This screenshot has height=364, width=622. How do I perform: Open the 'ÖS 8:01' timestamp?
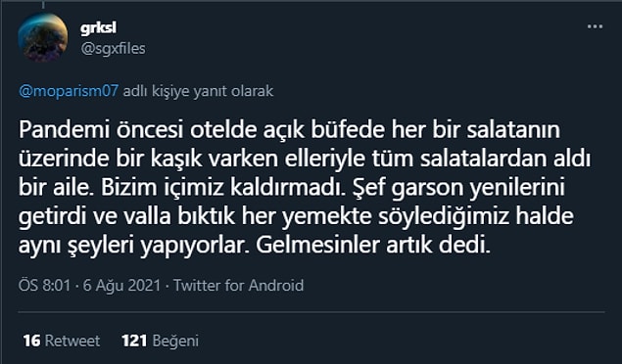[44, 285]
